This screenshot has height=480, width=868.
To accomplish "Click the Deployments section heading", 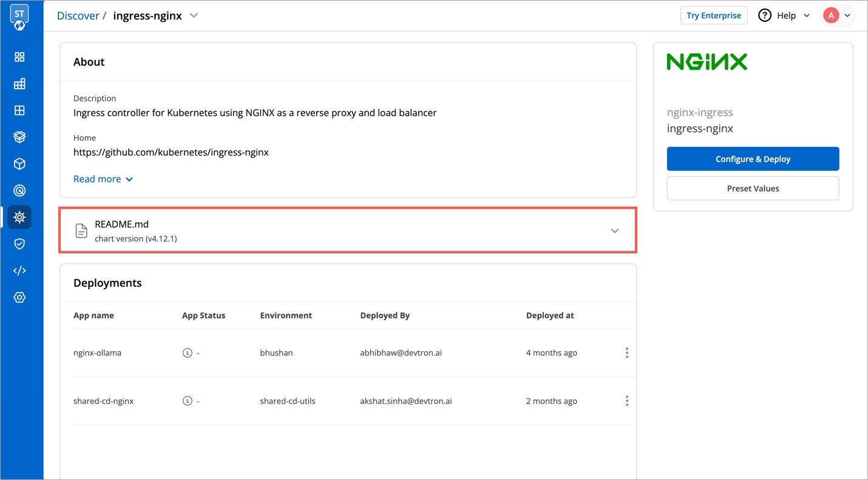I will (x=107, y=283).
